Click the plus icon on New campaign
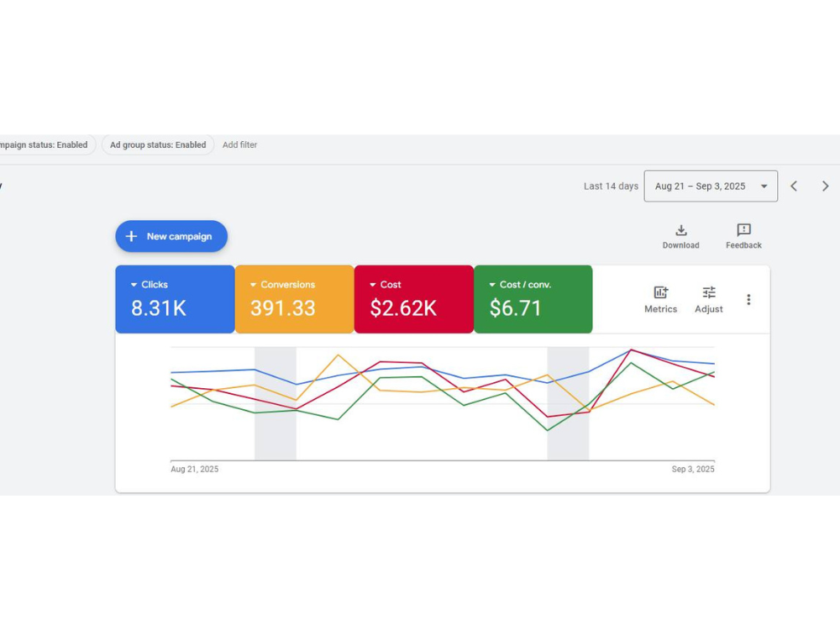The height and width of the screenshot is (630, 840). tap(131, 236)
